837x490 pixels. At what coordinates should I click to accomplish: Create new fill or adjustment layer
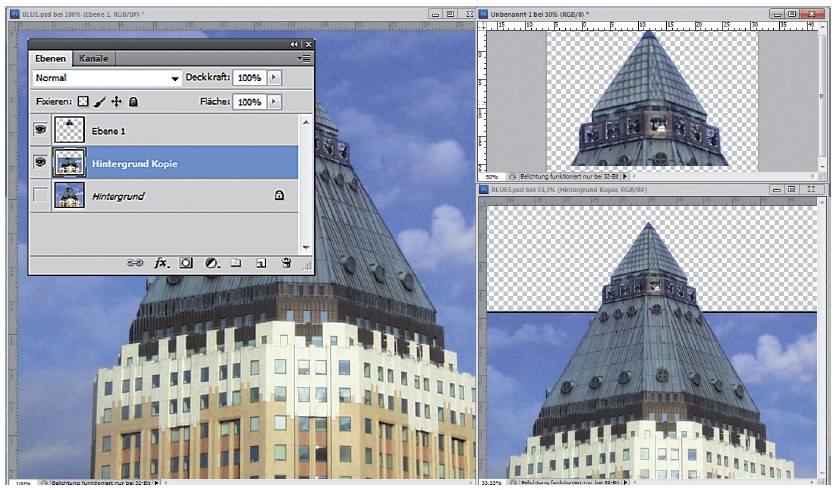point(212,263)
